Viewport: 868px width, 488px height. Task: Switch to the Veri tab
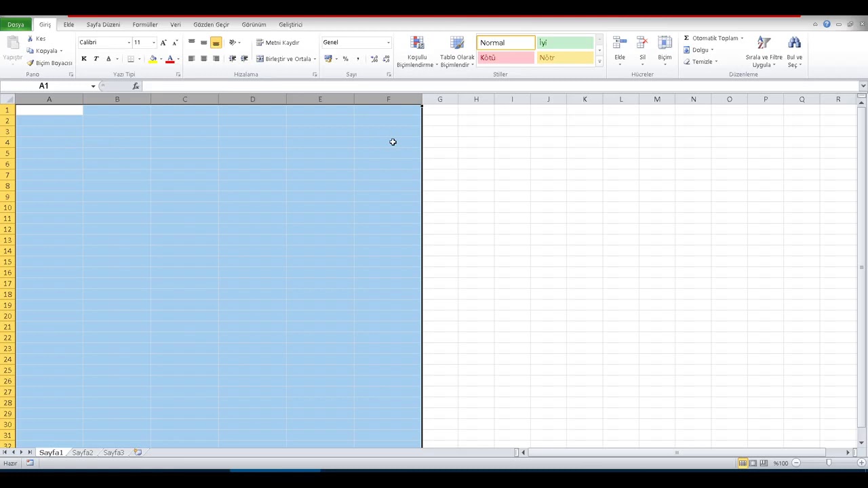pos(176,24)
